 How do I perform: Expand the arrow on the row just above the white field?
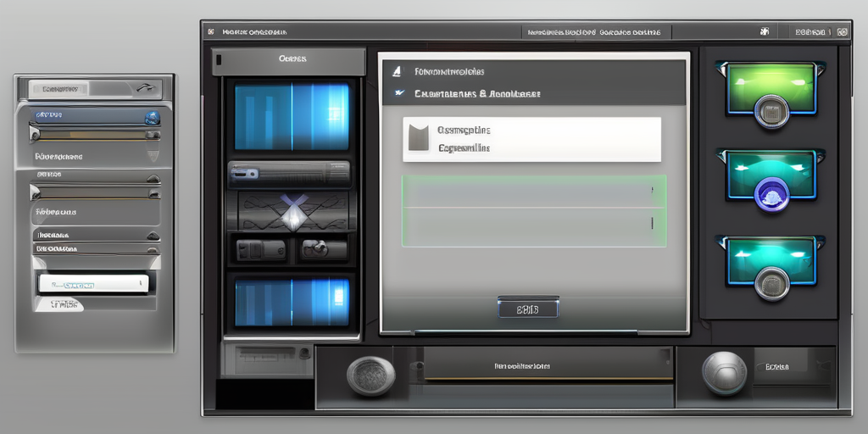click(x=153, y=249)
